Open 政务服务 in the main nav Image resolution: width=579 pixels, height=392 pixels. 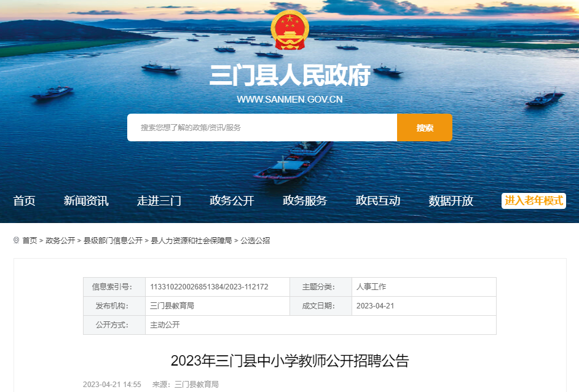tap(305, 201)
